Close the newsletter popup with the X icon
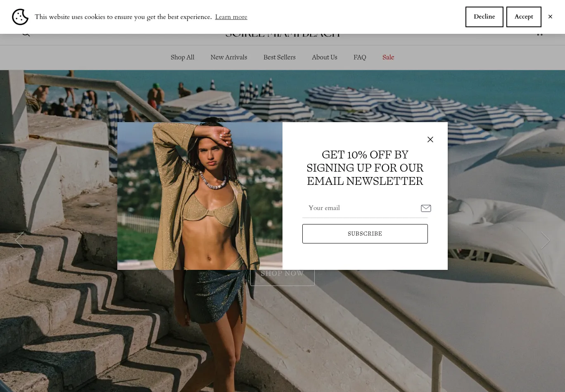565x392 pixels. click(x=430, y=139)
